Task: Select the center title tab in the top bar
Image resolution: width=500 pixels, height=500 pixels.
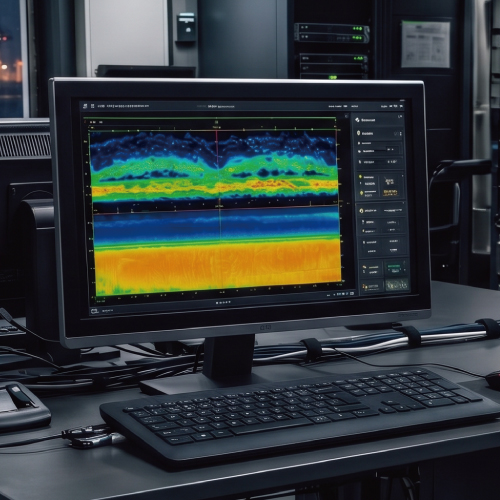Action: [221, 107]
